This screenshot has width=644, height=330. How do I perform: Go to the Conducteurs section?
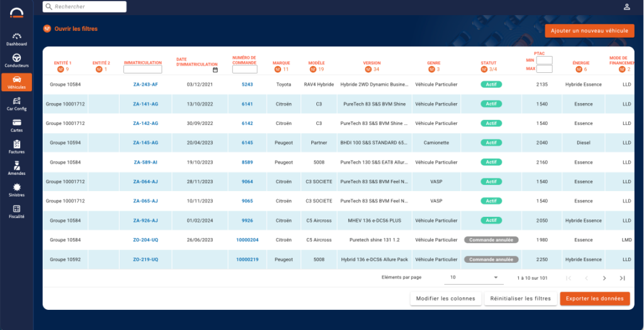pos(16,60)
